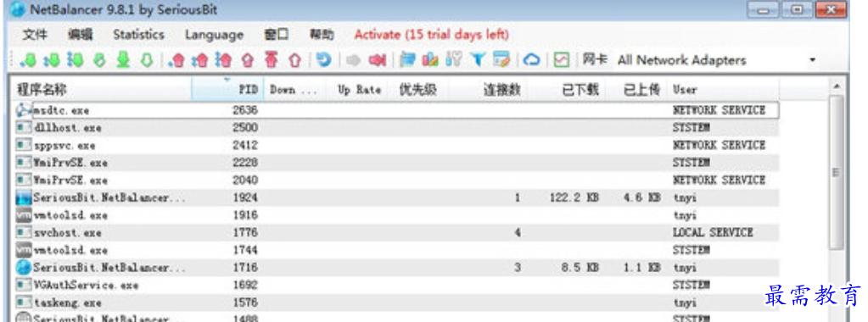Open the colored bar chart statistics icon
This screenshot has height=322, width=868.
pyautogui.click(x=430, y=60)
